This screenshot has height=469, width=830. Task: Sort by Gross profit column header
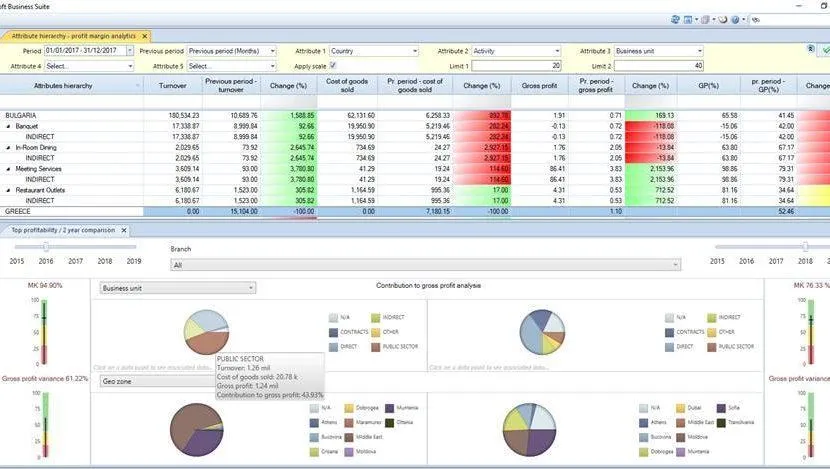click(539, 85)
